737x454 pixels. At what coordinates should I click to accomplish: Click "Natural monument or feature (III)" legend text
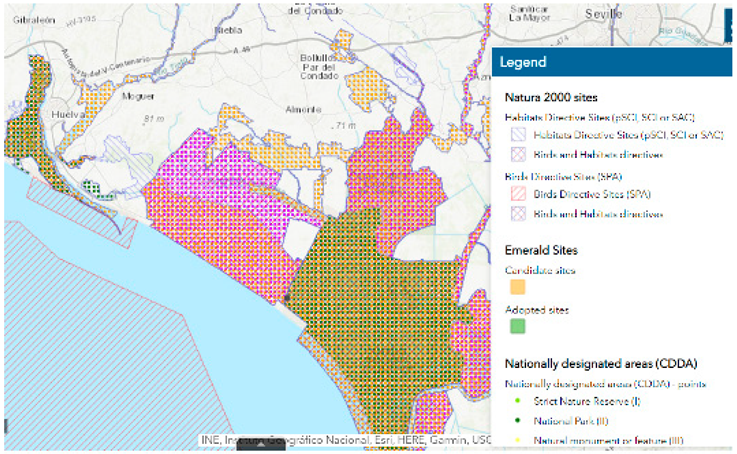pos(608,441)
